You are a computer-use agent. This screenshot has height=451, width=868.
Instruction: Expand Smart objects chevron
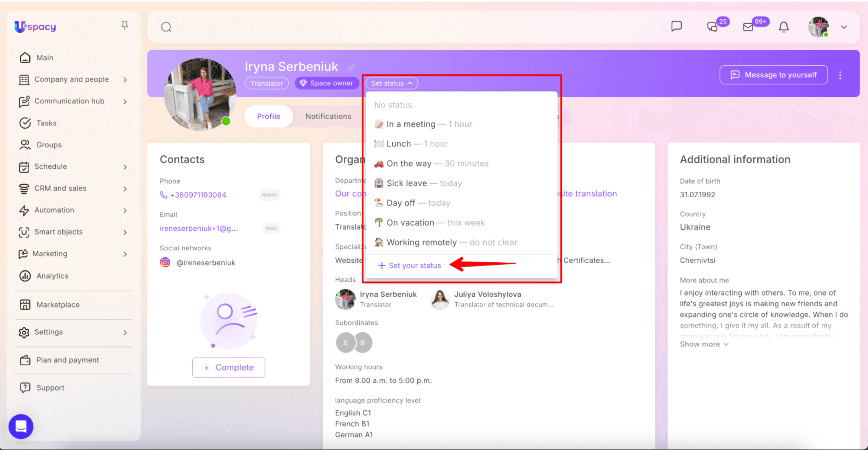[125, 233]
